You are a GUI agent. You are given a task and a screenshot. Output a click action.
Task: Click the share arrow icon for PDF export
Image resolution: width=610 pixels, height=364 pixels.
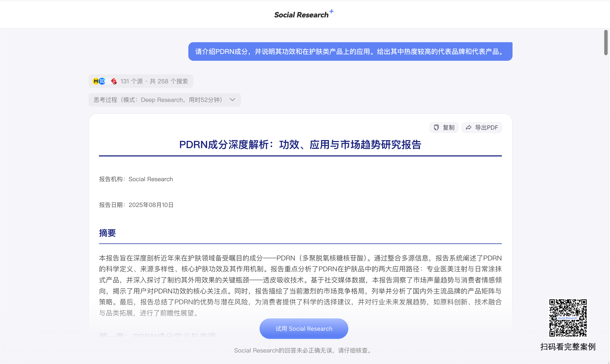469,128
